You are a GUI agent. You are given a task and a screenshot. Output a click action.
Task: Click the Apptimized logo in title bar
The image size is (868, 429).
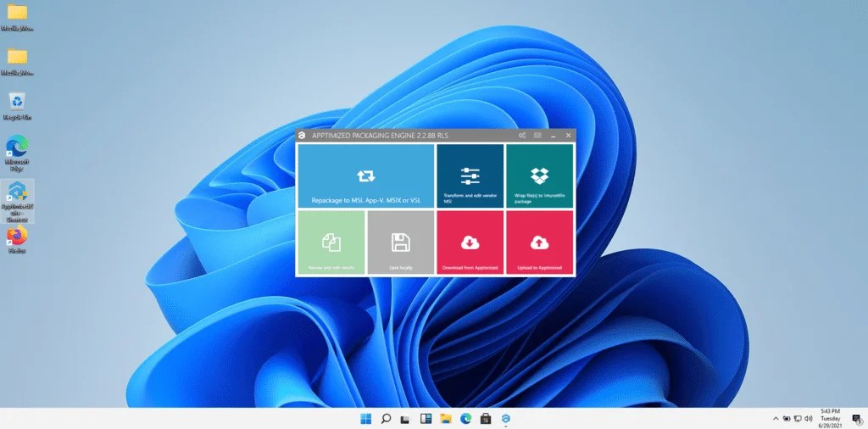(x=302, y=136)
